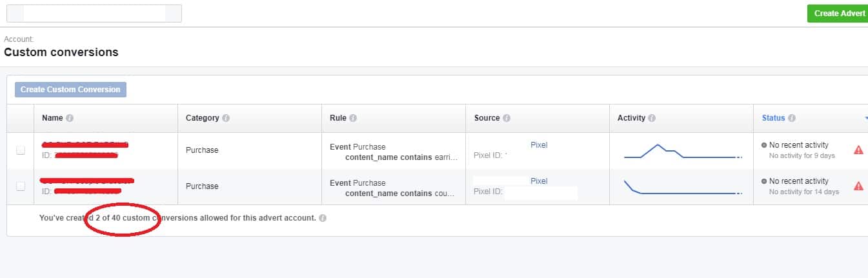Click 'No activity for 14 days' text

pos(804,192)
